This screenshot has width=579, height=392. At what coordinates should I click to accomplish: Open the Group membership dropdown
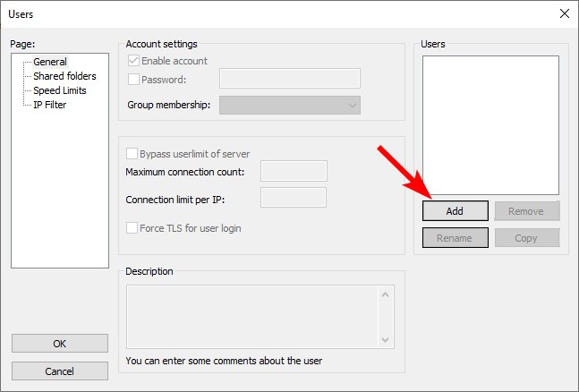point(290,106)
